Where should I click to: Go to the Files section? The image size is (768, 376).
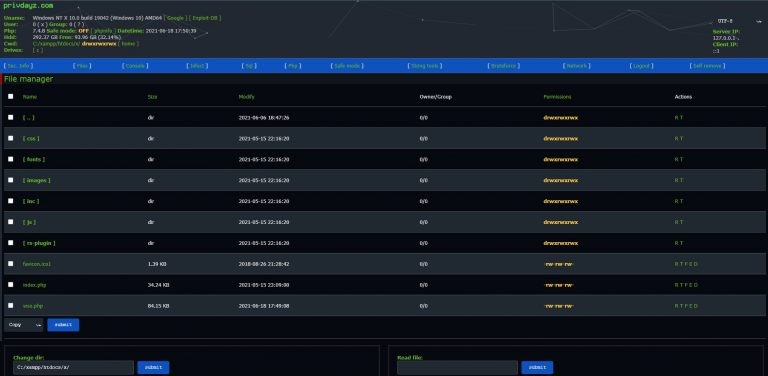82,66
